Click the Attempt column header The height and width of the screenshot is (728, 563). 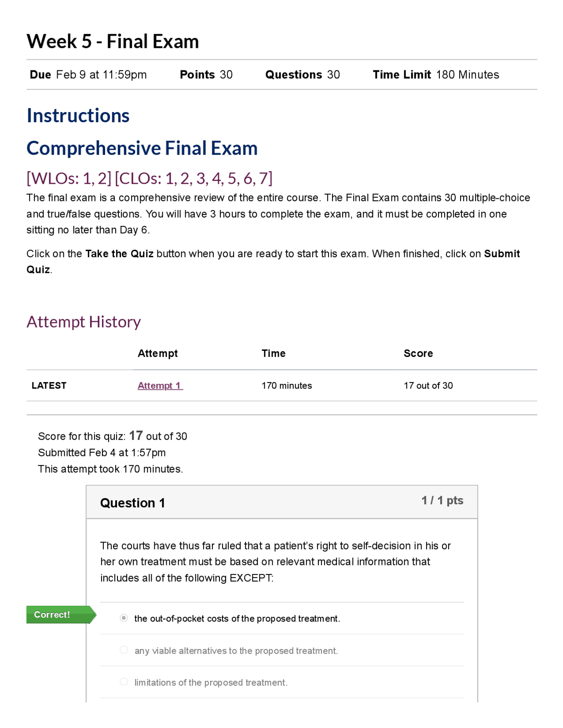(157, 353)
